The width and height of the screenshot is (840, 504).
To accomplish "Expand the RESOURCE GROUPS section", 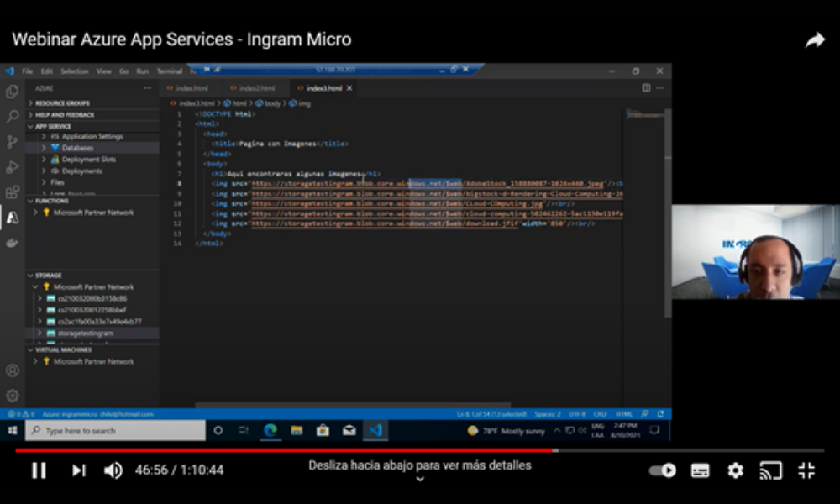I will click(x=62, y=103).
